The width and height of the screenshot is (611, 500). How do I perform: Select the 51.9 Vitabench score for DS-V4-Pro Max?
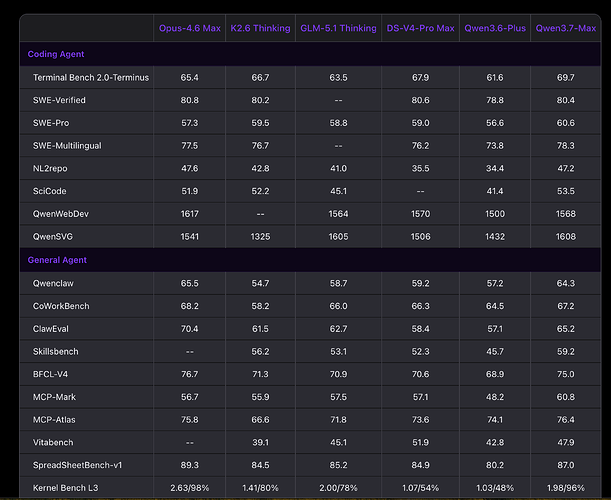coord(420,442)
